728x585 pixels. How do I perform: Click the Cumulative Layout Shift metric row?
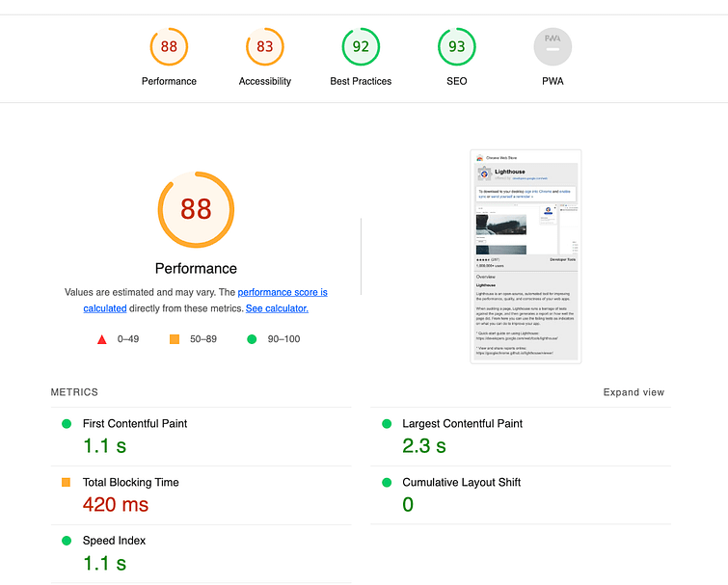pos(461,483)
